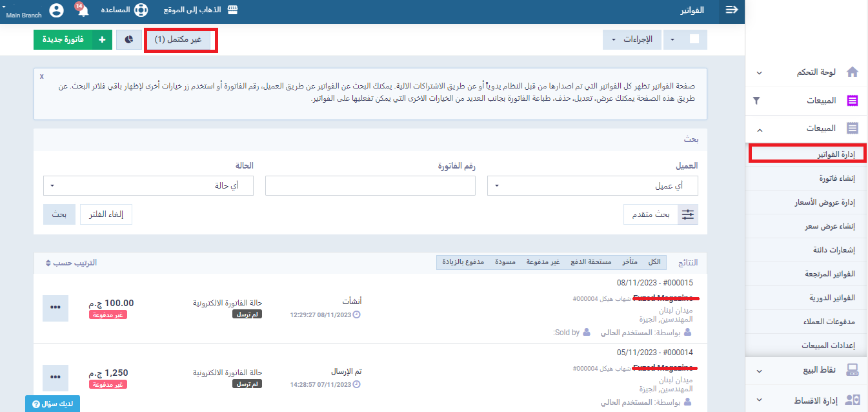Click the بحث search button

click(x=59, y=214)
